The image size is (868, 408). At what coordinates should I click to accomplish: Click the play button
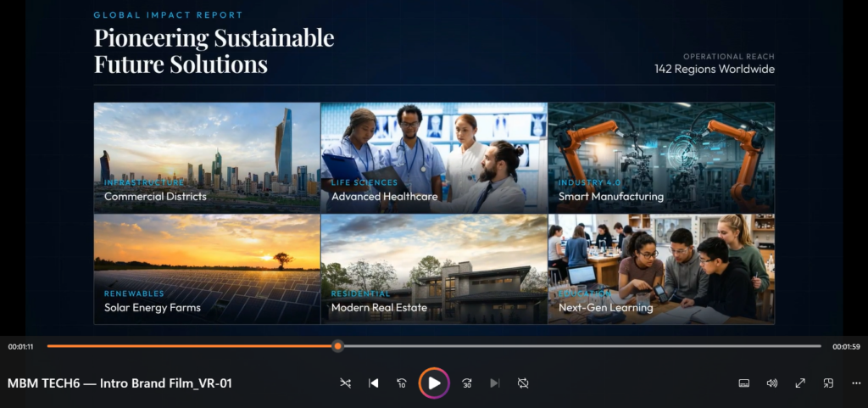point(434,383)
